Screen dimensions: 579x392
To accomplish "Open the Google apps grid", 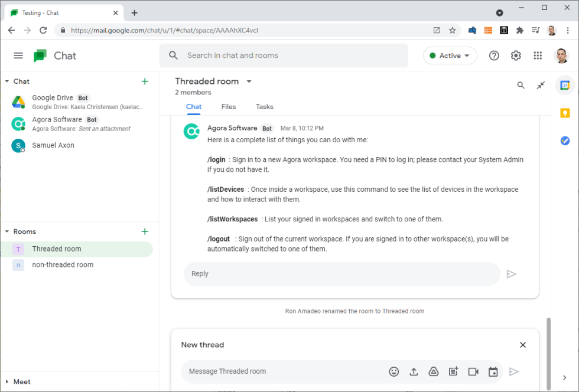I will click(538, 55).
